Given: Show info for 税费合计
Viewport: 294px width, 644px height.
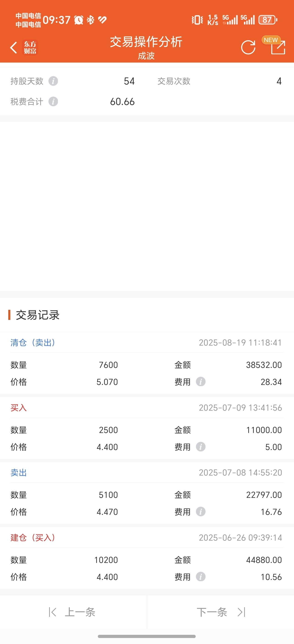Looking at the screenshot, I should [x=53, y=102].
